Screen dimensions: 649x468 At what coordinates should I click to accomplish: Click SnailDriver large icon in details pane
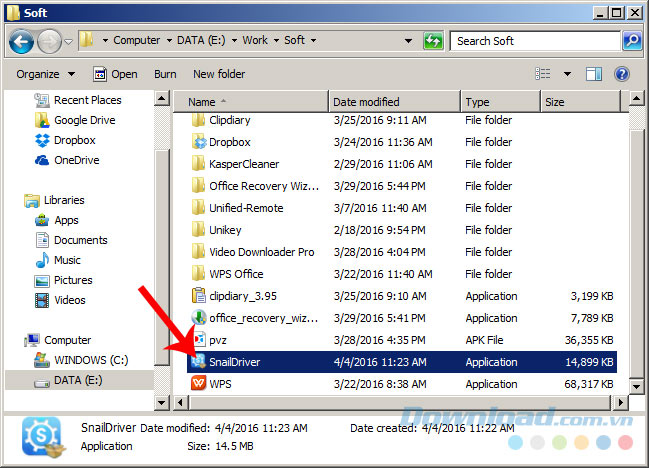click(x=43, y=438)
